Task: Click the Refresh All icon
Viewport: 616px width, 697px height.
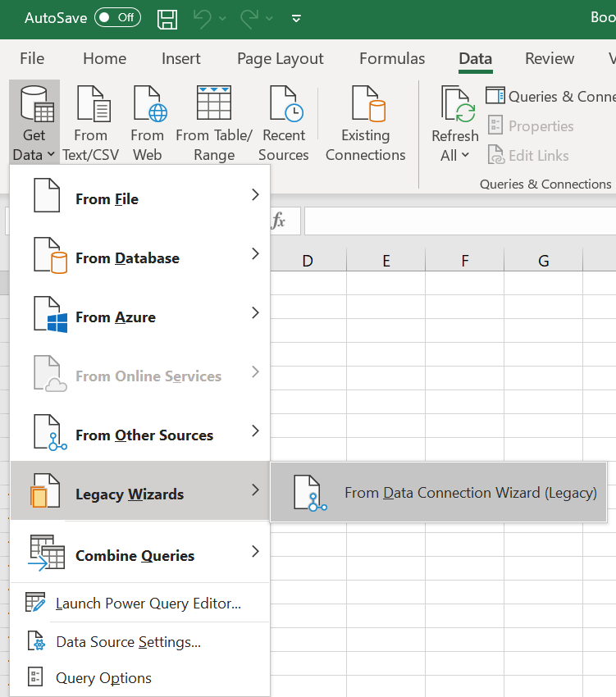Action: coord(457,103)
